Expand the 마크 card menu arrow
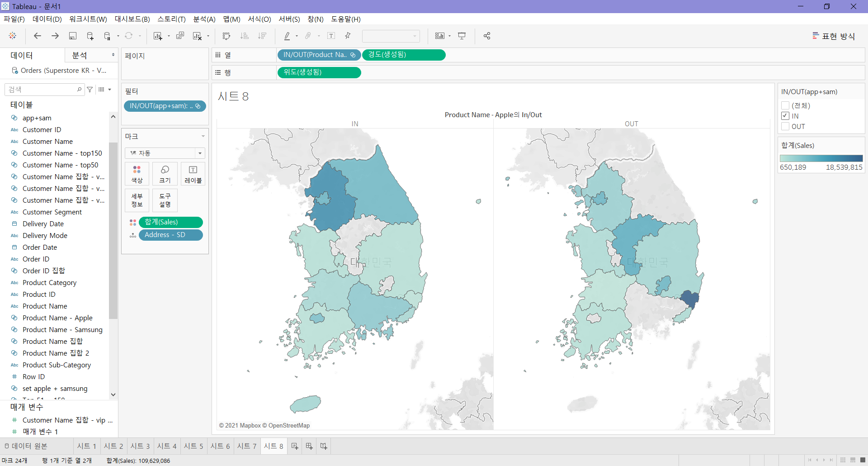This screenshot has height=466, width=868. [x=203, y=136]
